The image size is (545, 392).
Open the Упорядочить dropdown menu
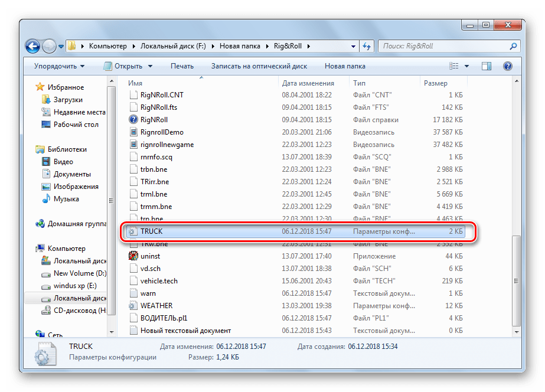59,66
